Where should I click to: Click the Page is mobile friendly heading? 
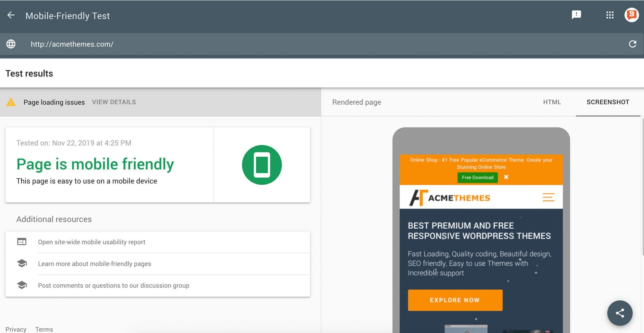point(95,164)
